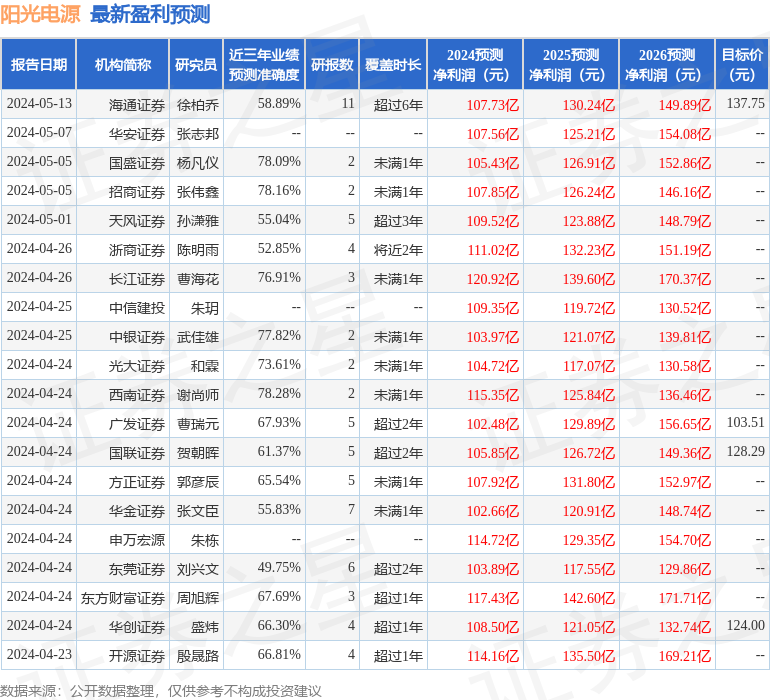Click target price 103.51

click(745, 422)
